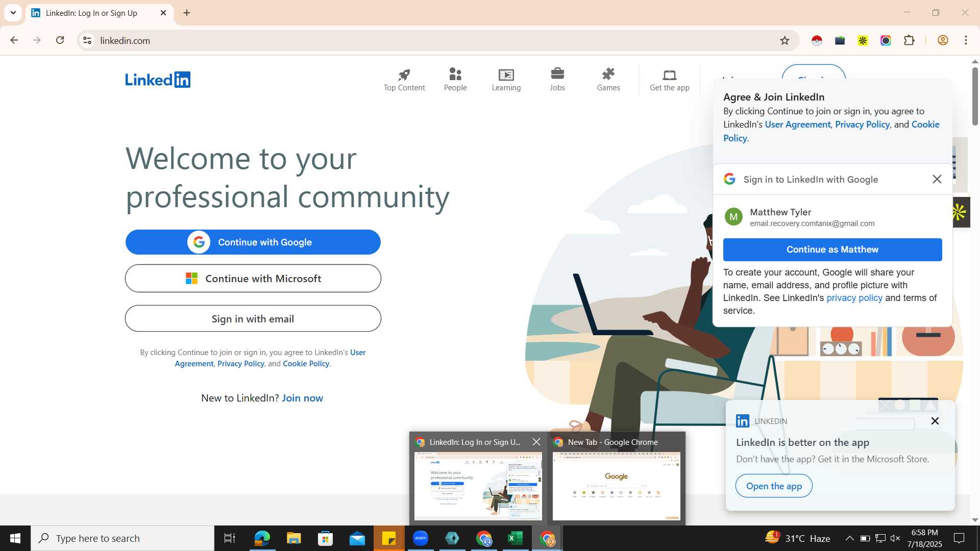Click the colorful circle extension icon
Viewport: 980px width, 551px height.
[x=886, y=40]
